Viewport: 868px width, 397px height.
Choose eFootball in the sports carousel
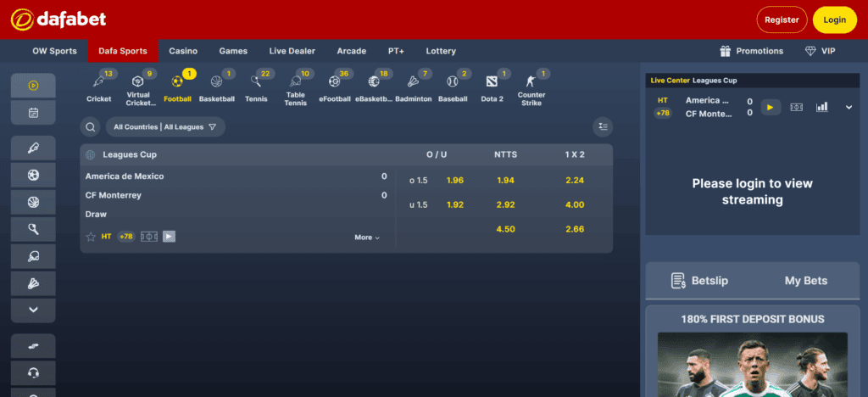pyautogui.click(x=335, y=87)
